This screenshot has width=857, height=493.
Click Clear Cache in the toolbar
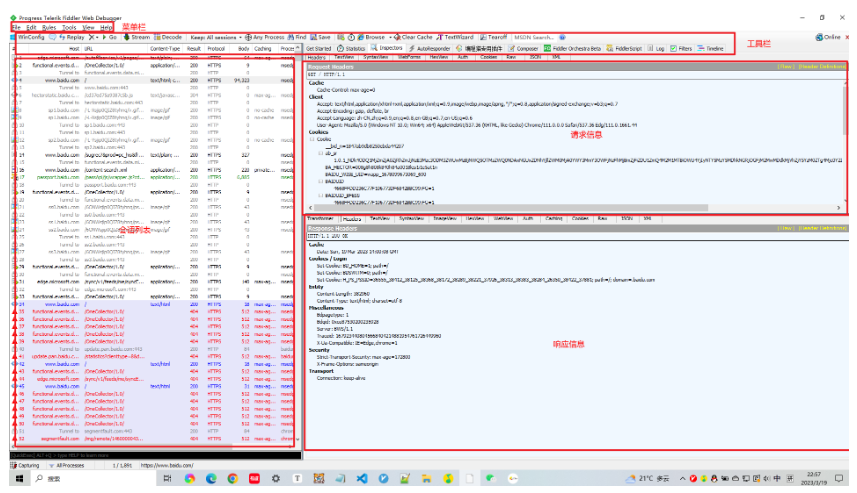413,37
